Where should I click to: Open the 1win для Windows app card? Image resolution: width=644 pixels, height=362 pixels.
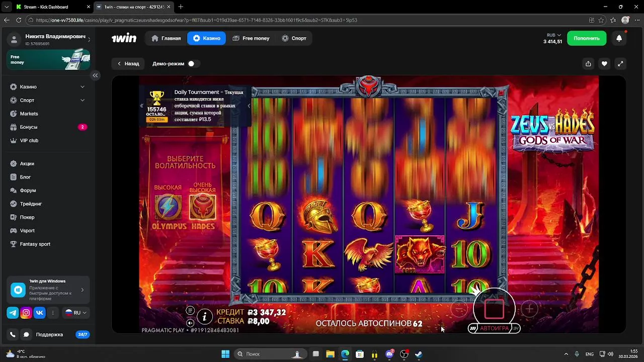tap(48, 290)
